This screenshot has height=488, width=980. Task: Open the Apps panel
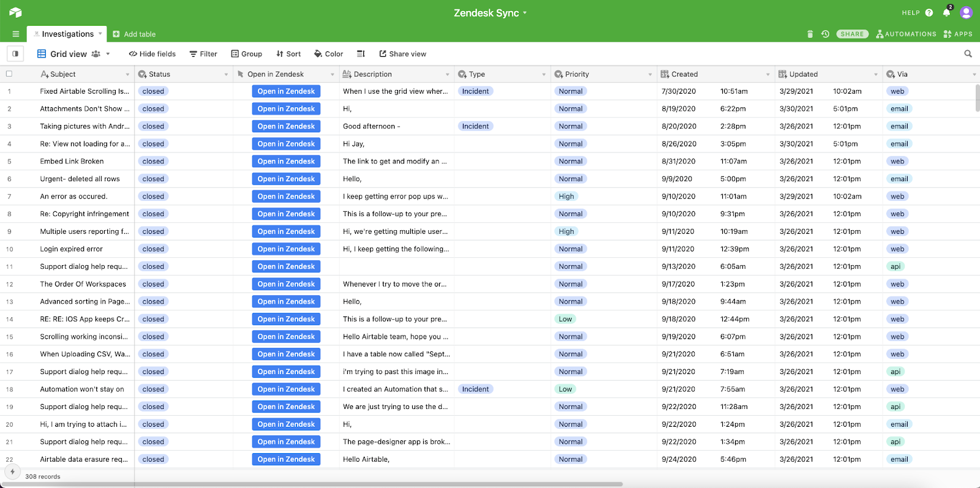tap(958, 34)
